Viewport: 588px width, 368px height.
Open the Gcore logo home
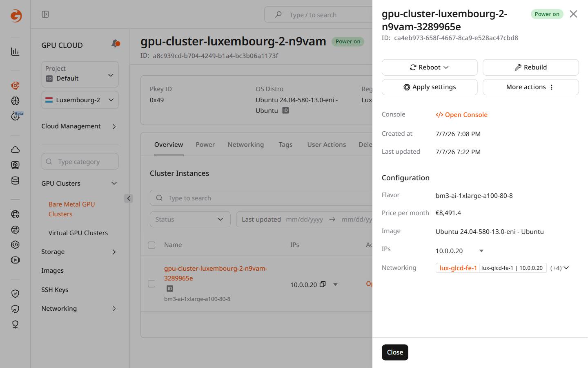point(16,16)
